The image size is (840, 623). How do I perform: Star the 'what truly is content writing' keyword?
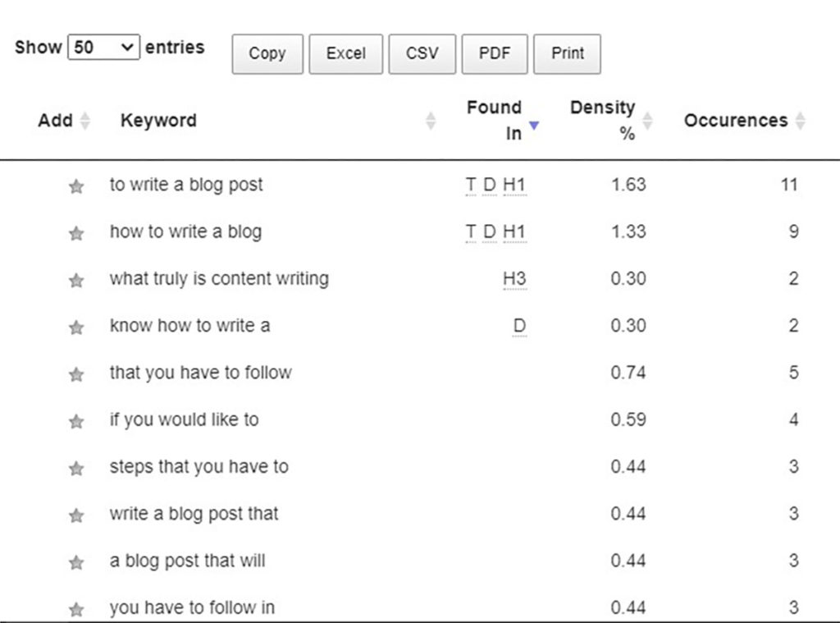(x=76, y=280)
